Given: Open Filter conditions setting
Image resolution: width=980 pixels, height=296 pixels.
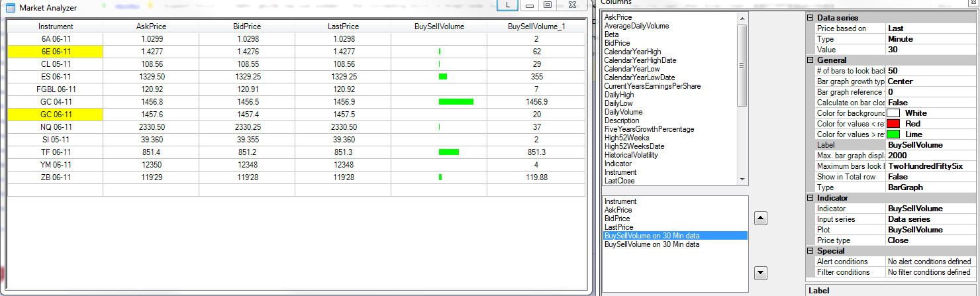Looking at the screenshot, I should click(x=932, y=272).
